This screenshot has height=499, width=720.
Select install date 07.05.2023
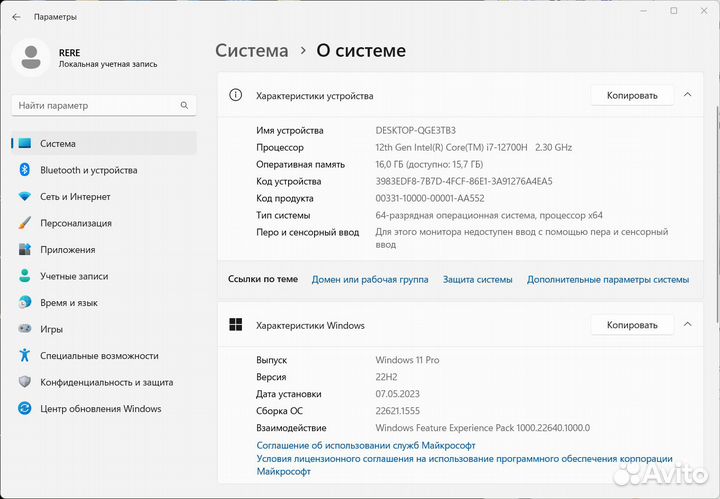398,394
